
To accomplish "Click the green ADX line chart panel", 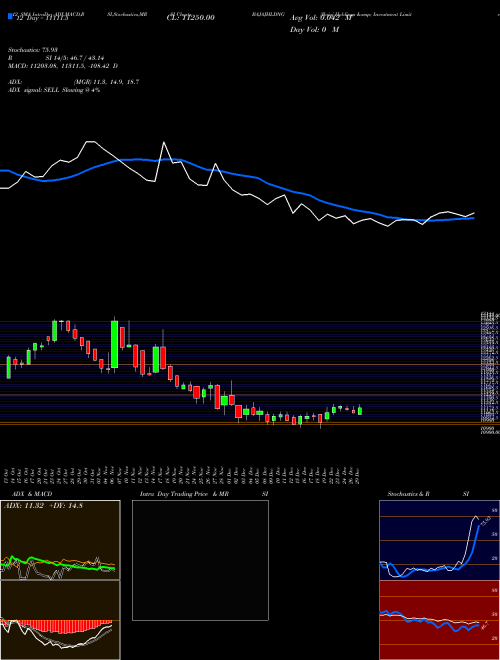I will pyautogui.click(x=60, y=540).
